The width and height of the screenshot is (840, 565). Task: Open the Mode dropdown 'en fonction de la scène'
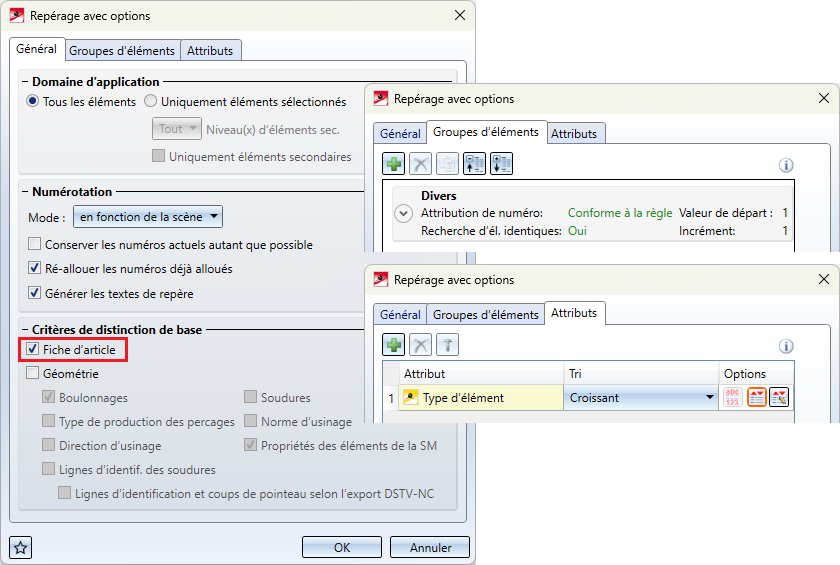(x=148, y=216)
